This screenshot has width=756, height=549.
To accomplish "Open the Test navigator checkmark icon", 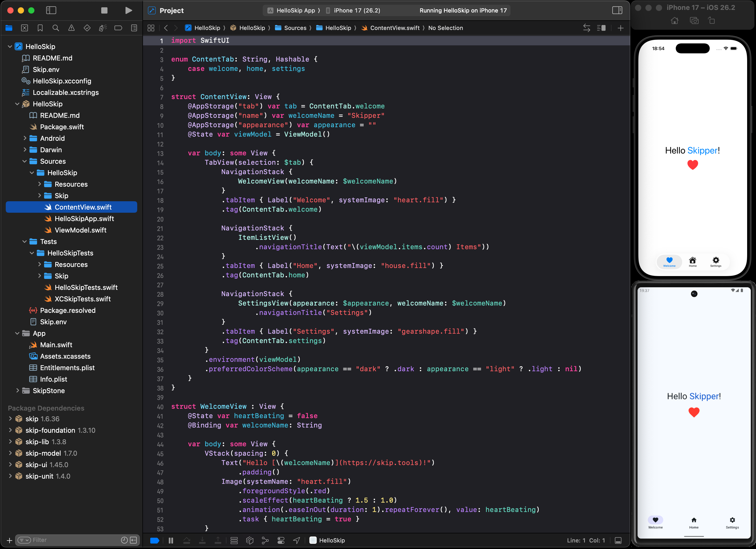I will coord(87,28).
